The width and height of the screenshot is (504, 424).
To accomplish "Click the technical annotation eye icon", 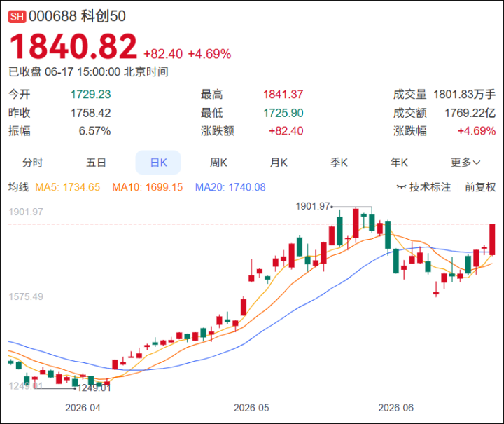I will [402, 187].
